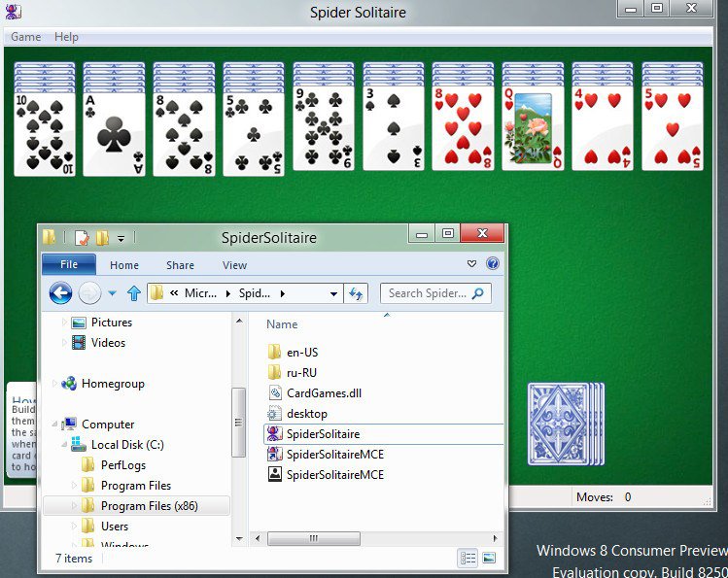This screenshot has height=578, width=728.
Task: Click the Spid... breadcrumb segment
Action: [254, 293]
